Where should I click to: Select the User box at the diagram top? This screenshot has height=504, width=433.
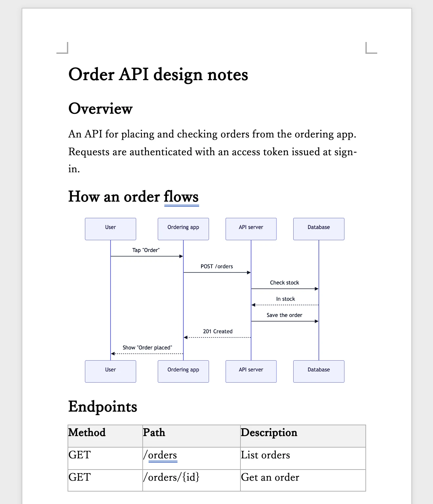click(x=111, y=229)
